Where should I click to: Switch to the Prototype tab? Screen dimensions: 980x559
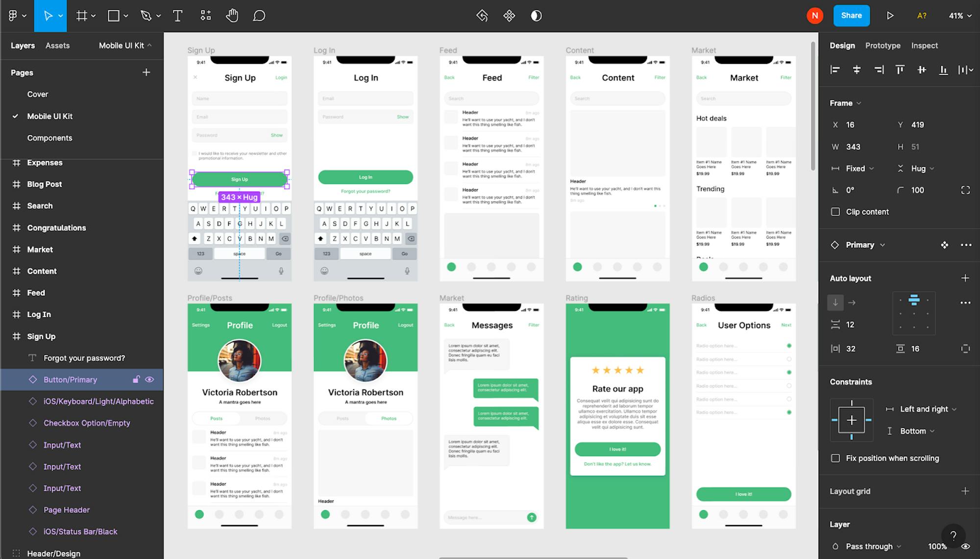(x=882, y=46)
